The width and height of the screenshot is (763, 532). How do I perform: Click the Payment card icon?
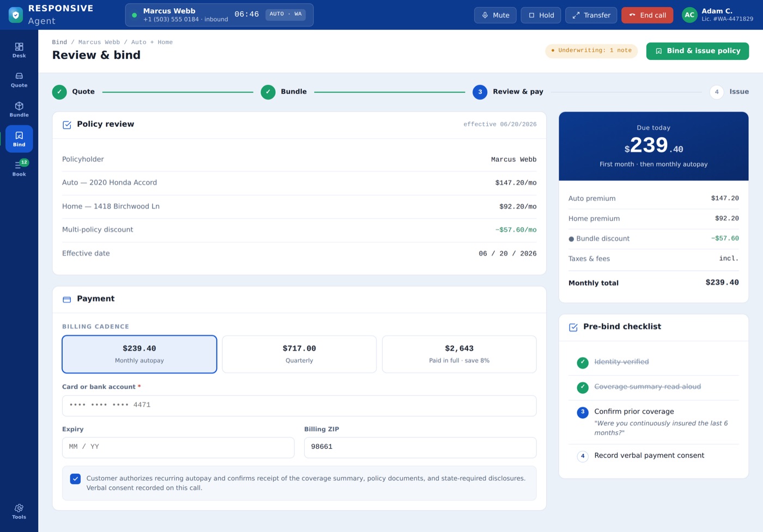(x=67, y=299)
